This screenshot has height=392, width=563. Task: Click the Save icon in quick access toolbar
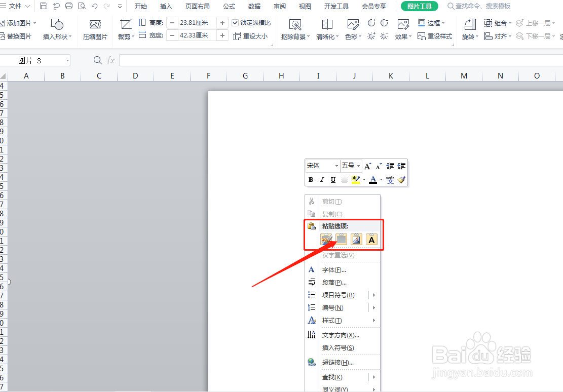tap(44, 6)
